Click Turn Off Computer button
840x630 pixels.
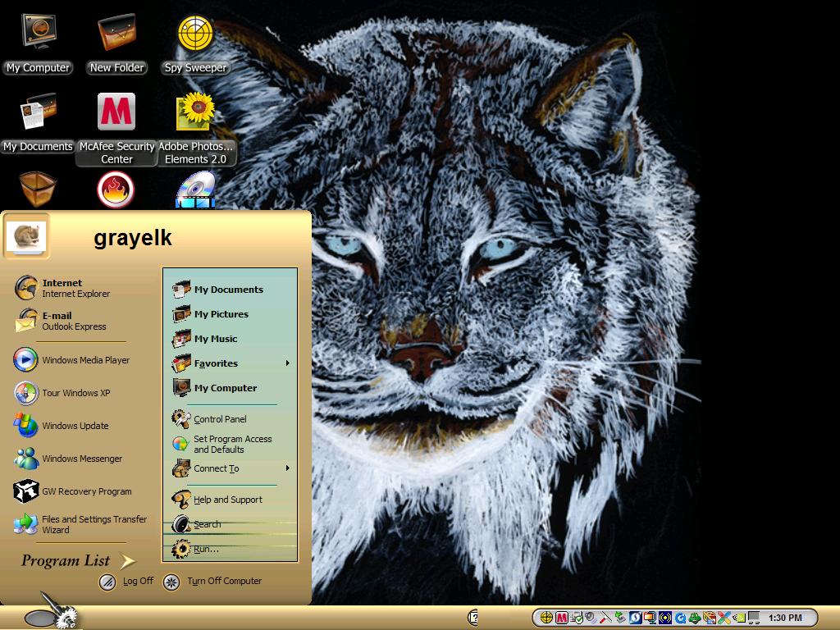212,582
